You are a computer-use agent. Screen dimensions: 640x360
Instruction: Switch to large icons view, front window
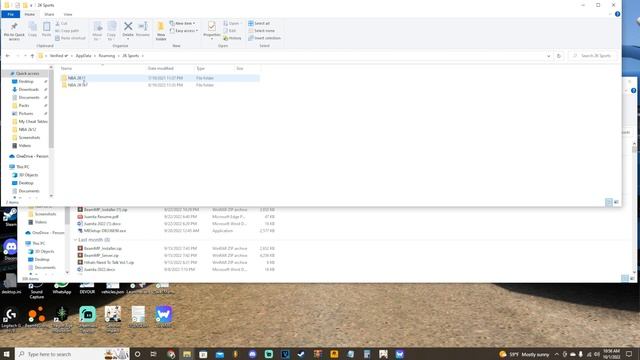point(616,202)
